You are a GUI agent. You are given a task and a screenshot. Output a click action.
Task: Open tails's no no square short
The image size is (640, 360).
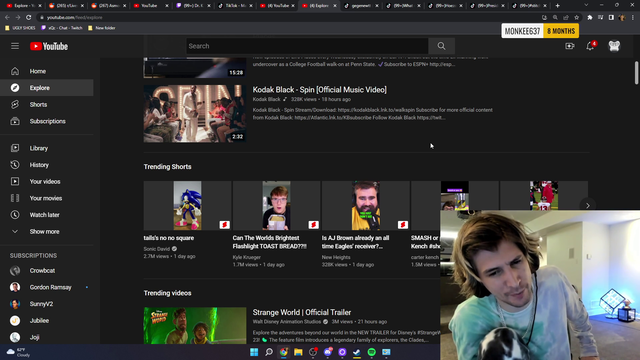tap(187, 206)
